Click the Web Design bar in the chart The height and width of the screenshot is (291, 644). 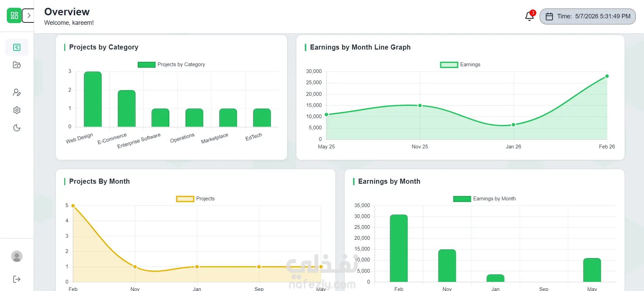pos(93,99)
